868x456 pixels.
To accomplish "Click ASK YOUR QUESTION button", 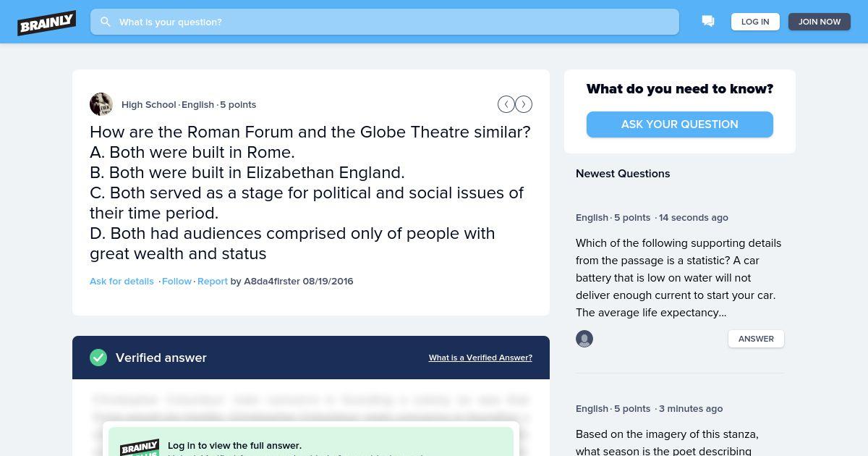I will coord(680,124).
